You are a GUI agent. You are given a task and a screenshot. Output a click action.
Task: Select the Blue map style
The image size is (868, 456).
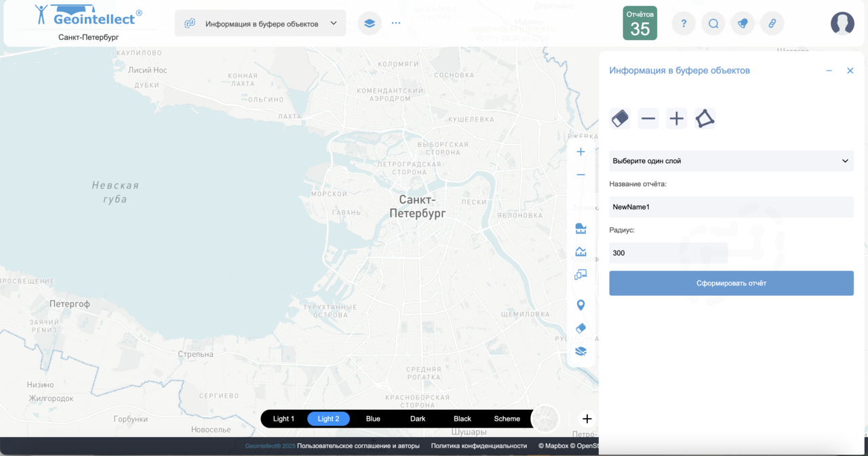coord(373,419)
